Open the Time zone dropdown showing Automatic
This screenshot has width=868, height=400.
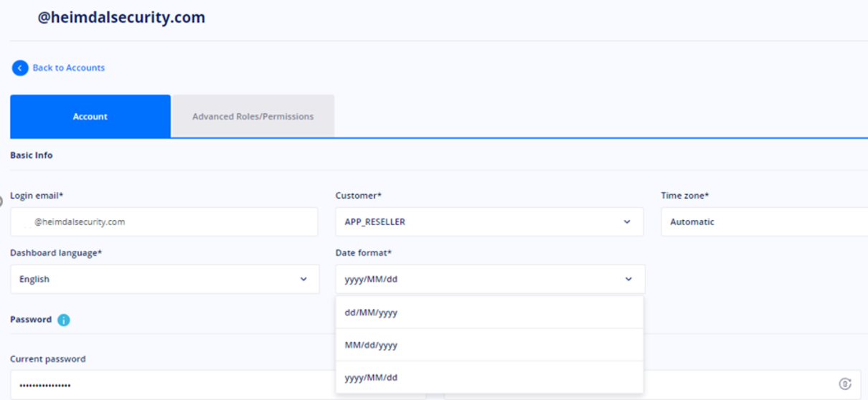[765, 222]
